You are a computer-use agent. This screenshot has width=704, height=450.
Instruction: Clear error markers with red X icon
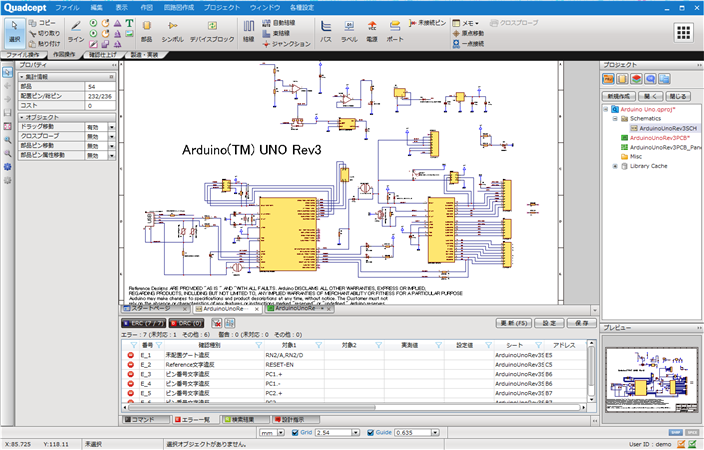point(216,323)
